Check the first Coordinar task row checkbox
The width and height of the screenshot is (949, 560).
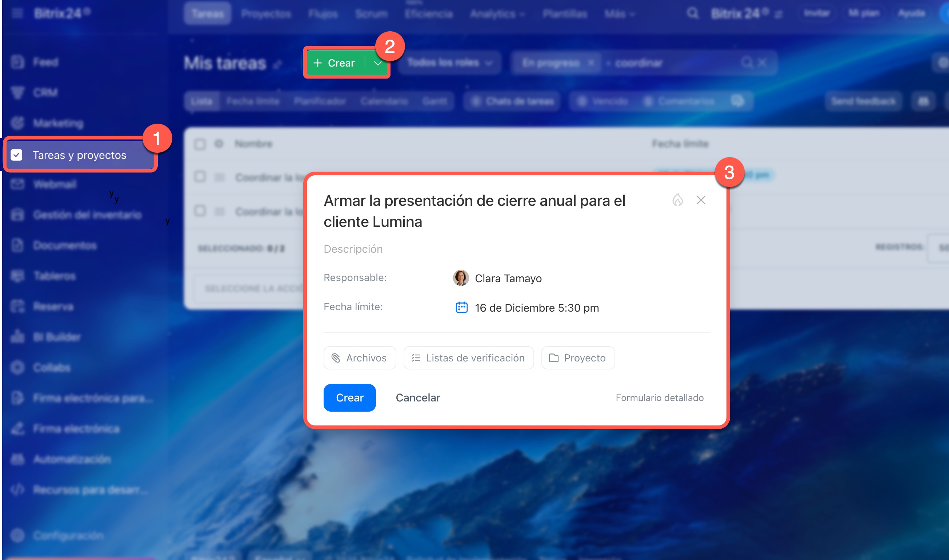pyautogui.click(x=200, y=177)
